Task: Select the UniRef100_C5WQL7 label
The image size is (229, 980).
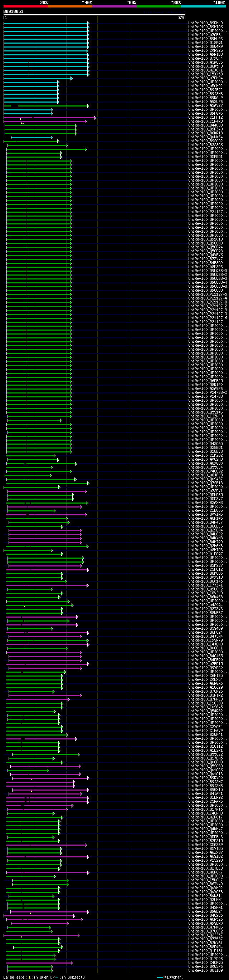Action: tap(205, 880)
